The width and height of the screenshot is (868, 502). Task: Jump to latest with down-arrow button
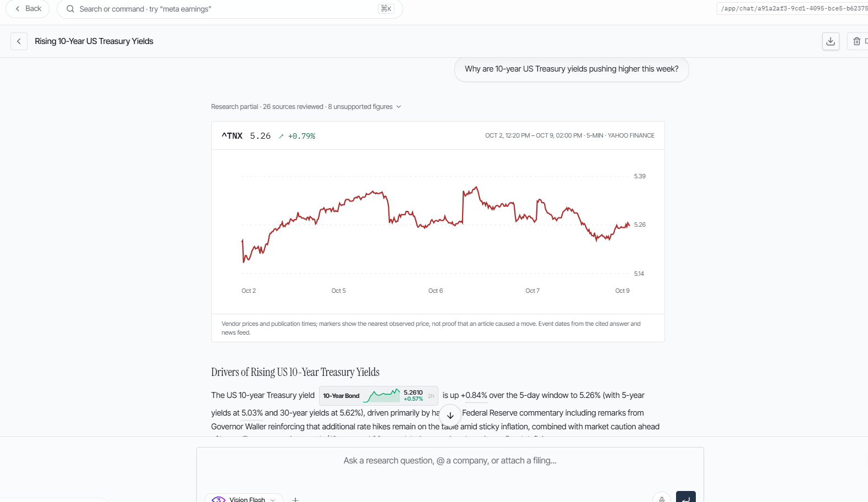[451, 416]
